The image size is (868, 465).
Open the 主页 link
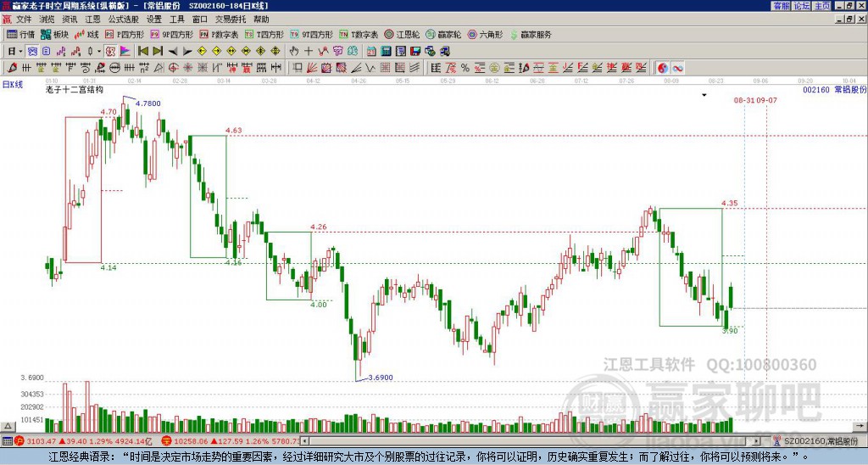[822, 6]
